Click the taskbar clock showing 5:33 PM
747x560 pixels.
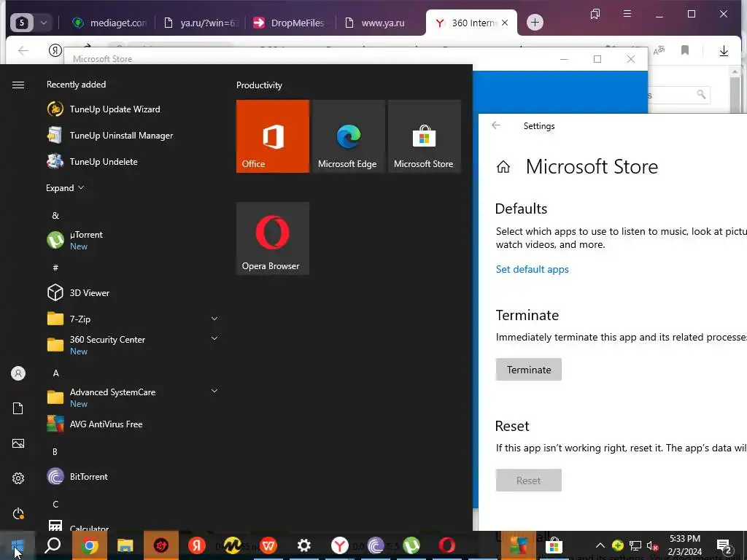click(x=684, y=545)
